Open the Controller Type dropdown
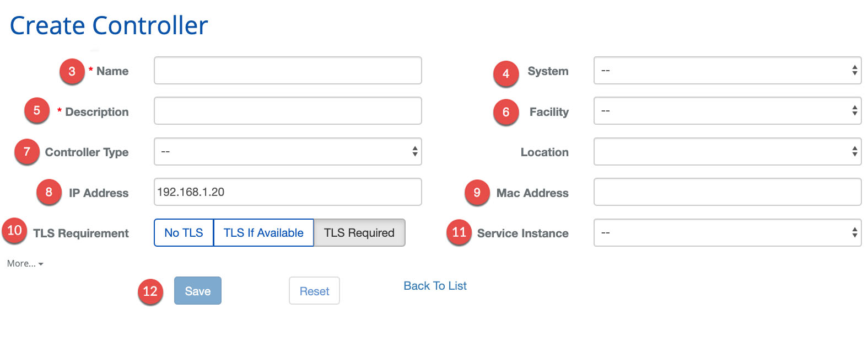The width and height of the screenshot is (868, 351). click(288, 152)
